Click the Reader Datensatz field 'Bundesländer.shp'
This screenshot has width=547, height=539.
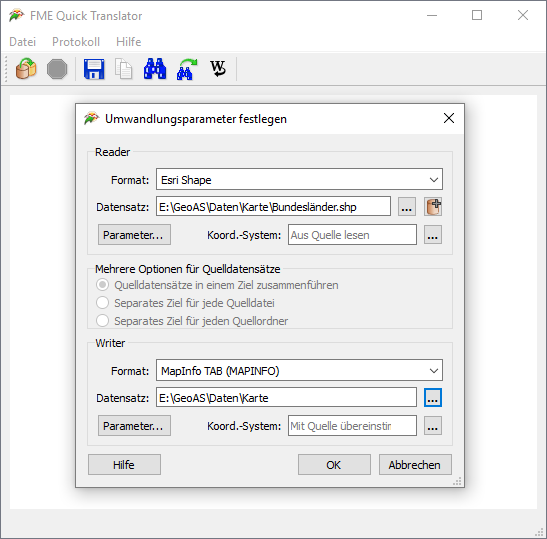pyautogui.click(x=273, y=207)
